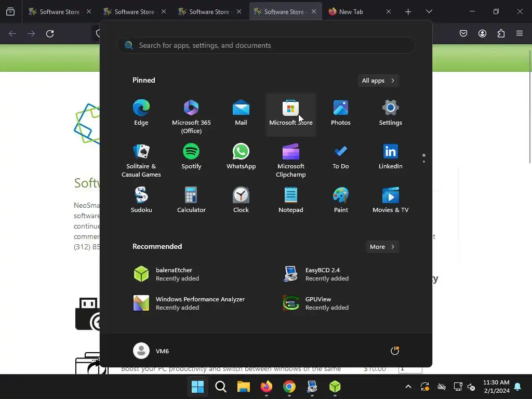The width and height of the screenshot is (532, 399).
Task: Open LinkedIn pinned app
Action: click(x=391, y=157)
